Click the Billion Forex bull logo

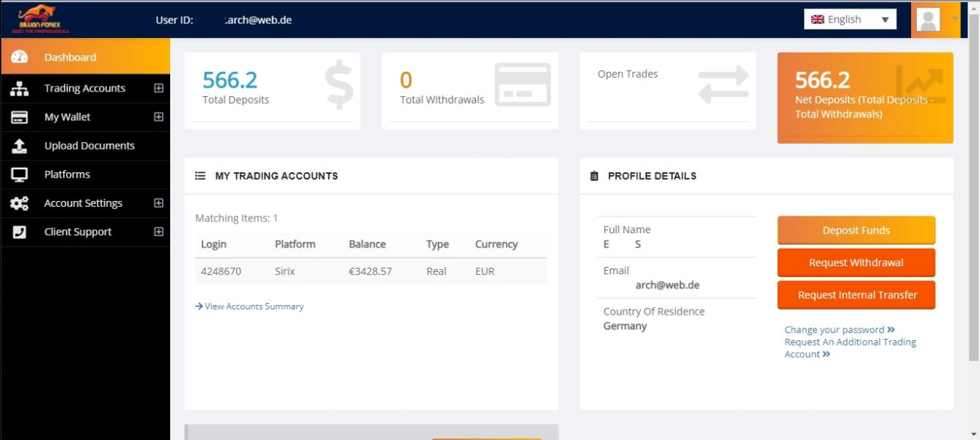44,19
